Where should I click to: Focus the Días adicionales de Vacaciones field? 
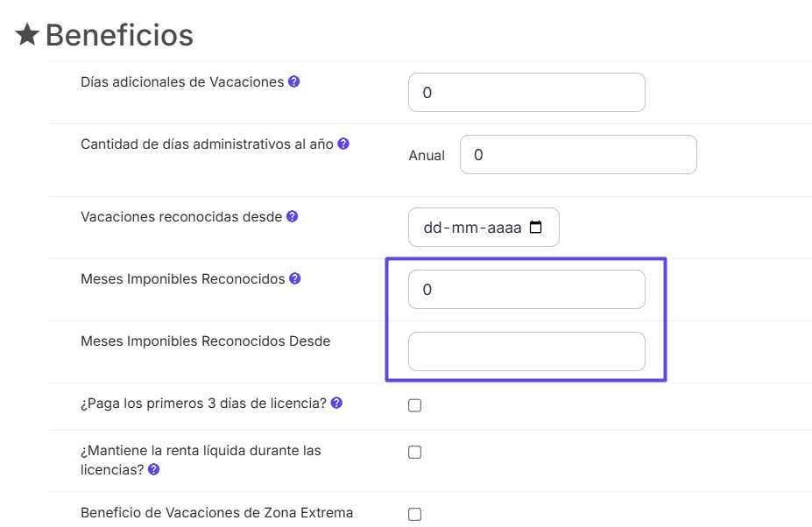526,92
